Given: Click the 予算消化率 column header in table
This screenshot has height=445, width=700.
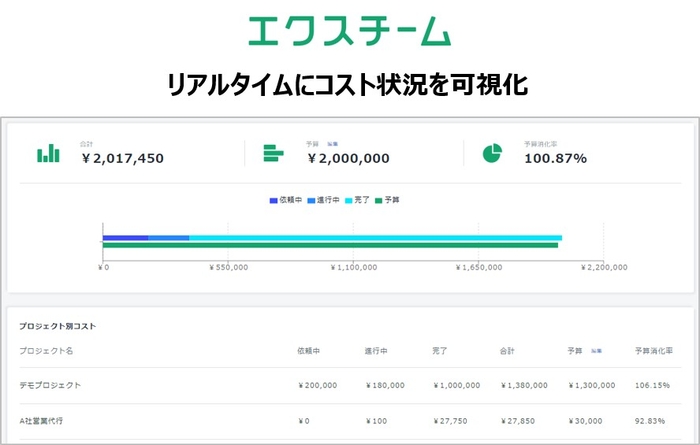Looking at the screenshot, I should 653,351.
